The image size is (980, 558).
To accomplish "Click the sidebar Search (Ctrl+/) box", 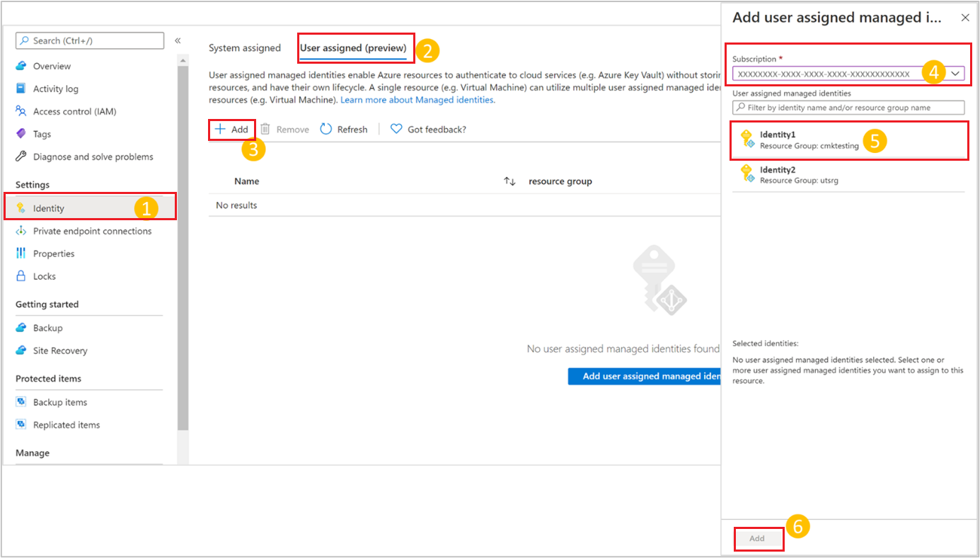I will [x=90, y=40].
